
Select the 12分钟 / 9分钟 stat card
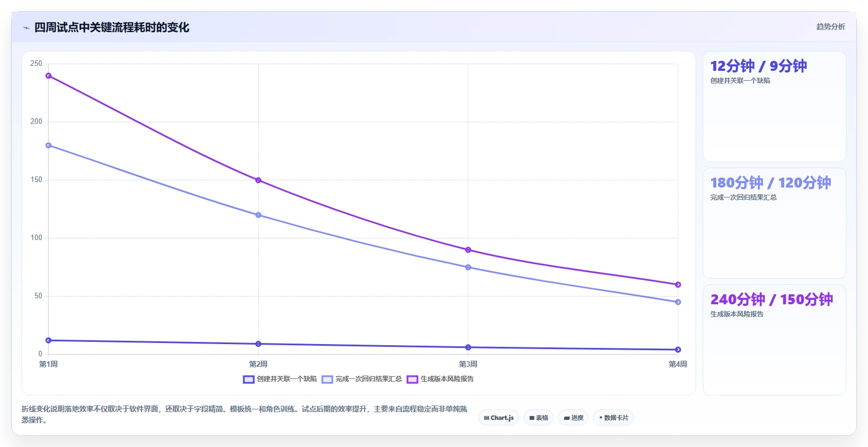(774, 107)
